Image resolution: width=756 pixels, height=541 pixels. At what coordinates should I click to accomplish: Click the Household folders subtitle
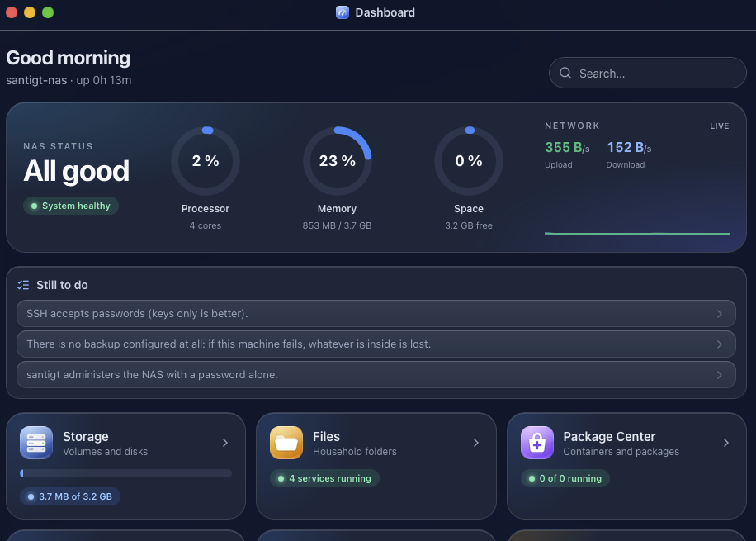click(x=355, y=452)
